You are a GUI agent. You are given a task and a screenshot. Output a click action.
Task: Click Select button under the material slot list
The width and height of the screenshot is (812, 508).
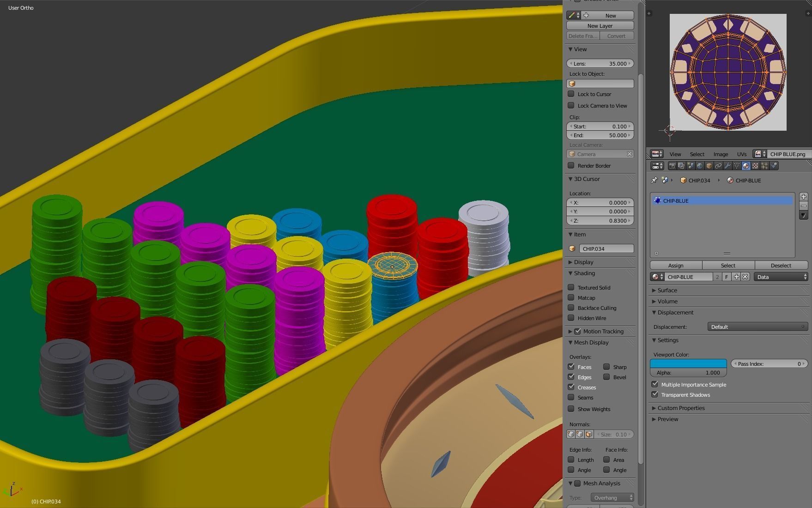(728, 265)
